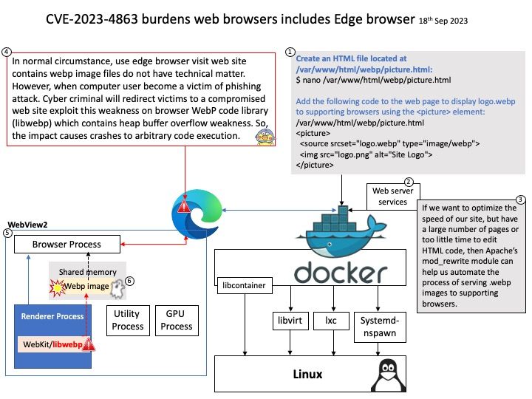Select the lxc box
Viewport: 532px width, 399px height.
pyautogui.click(x=331, y=321)
